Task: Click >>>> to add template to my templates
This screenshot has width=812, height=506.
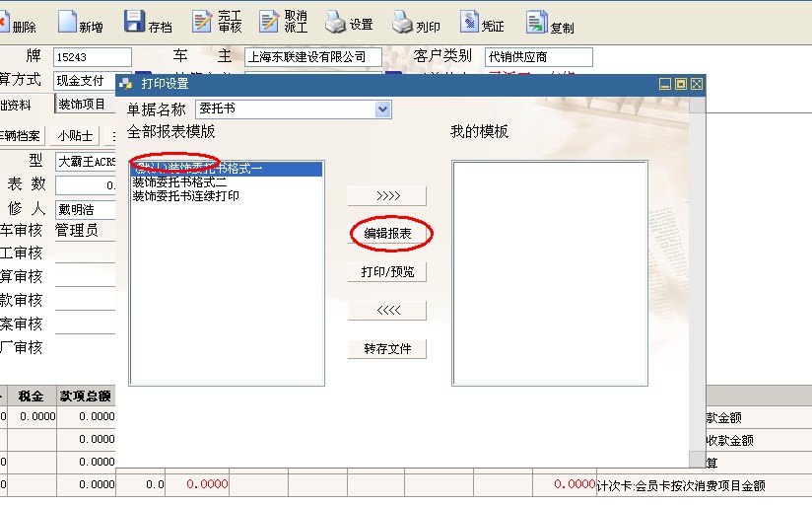Action: [x=387, y=195]
